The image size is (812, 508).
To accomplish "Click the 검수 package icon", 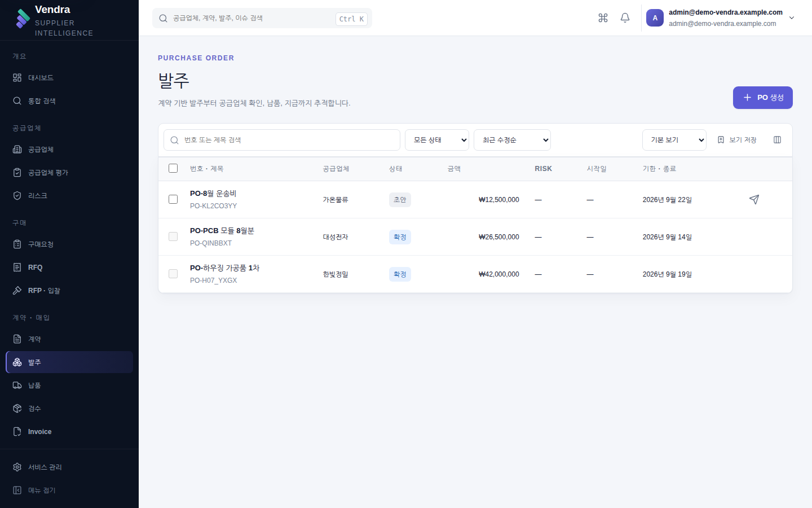I will tap(17, 408).
